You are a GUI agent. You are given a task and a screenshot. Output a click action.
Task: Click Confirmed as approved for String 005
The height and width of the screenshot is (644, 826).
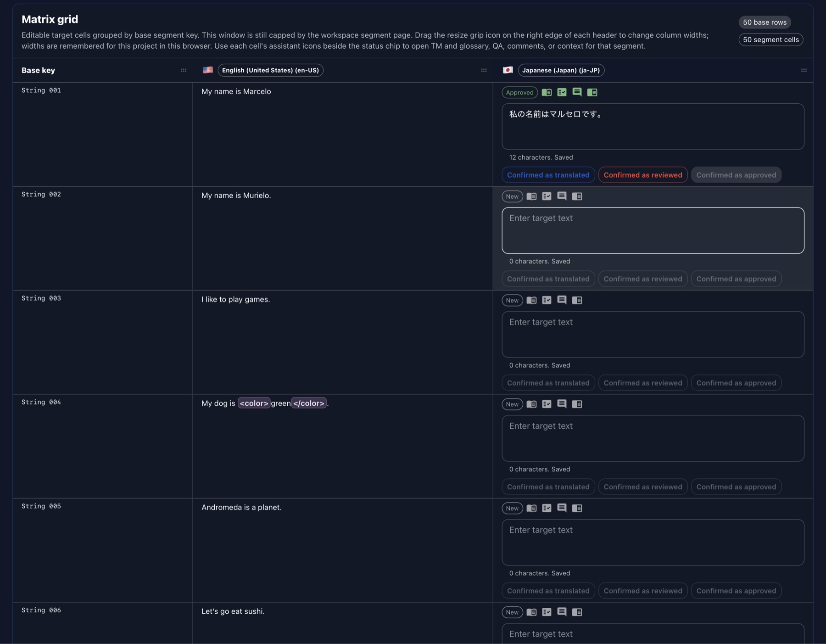click(x=736, y=591)
